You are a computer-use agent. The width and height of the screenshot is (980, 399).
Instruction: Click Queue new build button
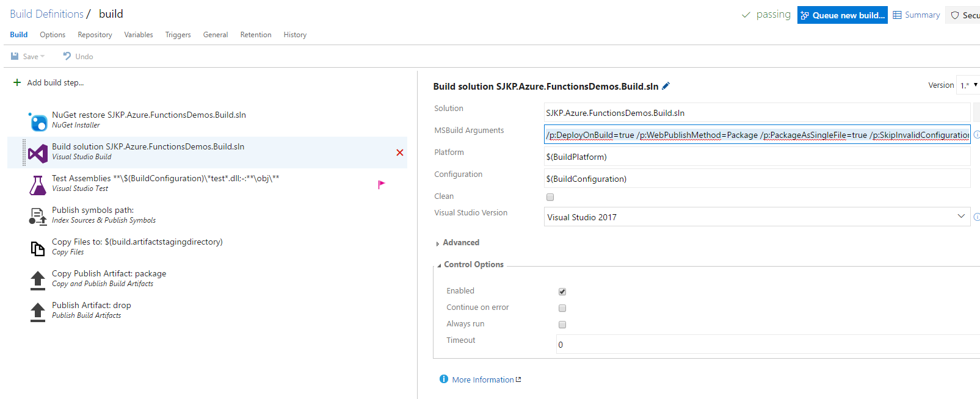[843, 15]
